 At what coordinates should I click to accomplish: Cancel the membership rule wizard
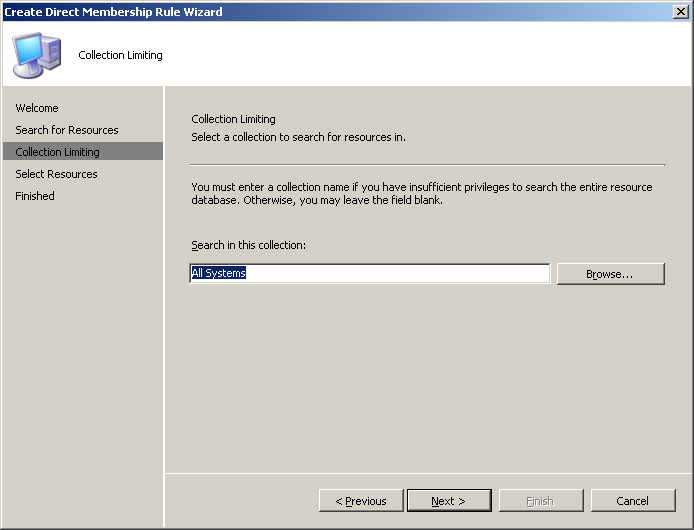633,501
